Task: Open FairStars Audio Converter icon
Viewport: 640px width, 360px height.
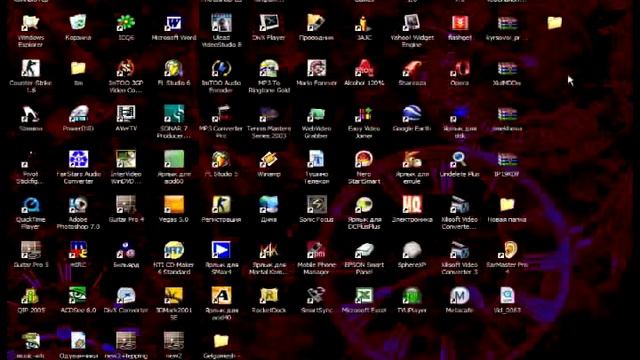Action: coord(78,160)
